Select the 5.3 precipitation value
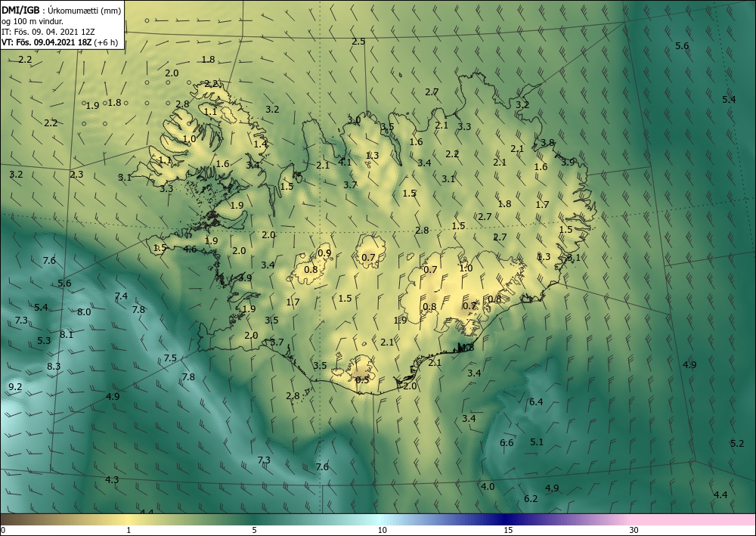756x536 pixels. click(44, 341)
